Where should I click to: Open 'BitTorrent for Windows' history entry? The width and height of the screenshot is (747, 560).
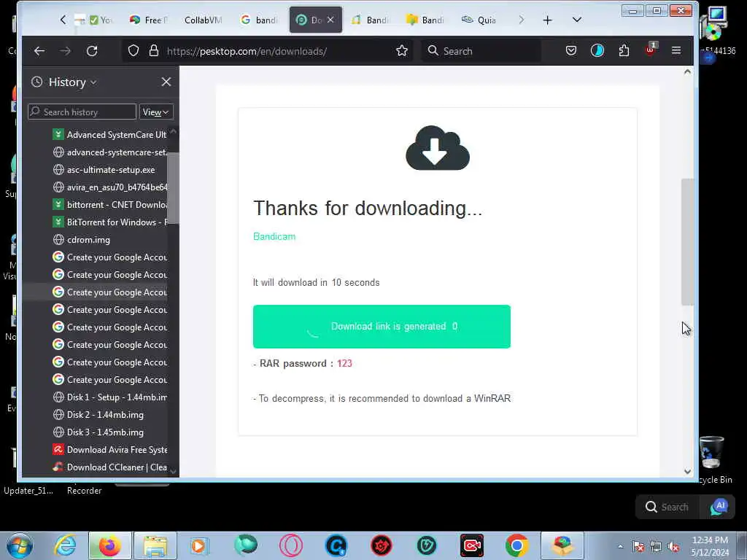109,222
